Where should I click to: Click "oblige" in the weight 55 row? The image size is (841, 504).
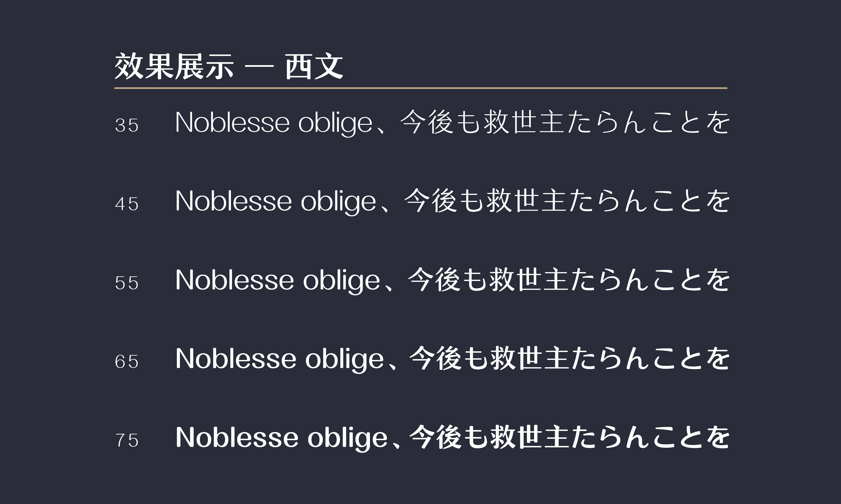tap(341, 281)
